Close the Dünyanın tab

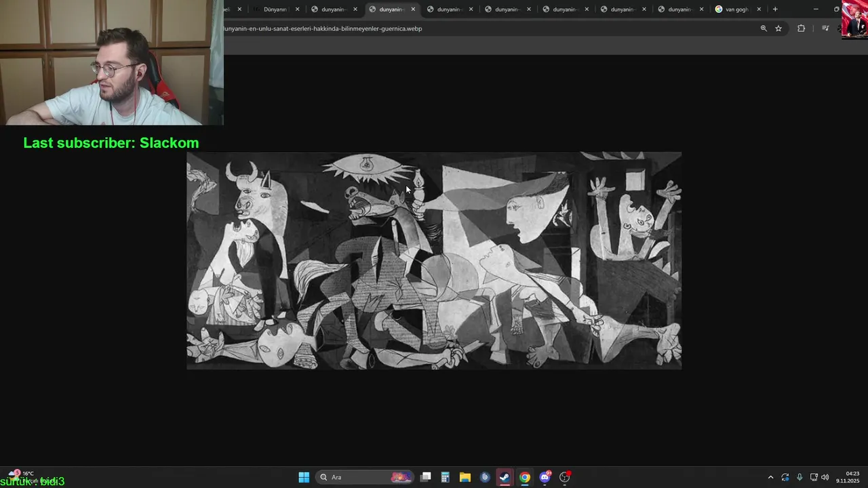tap(297, 9)
